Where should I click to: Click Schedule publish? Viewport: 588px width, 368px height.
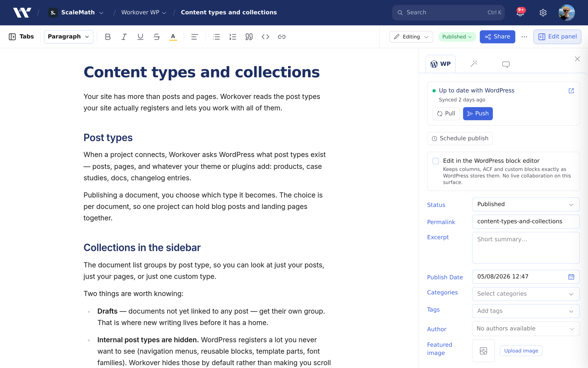coord(460,138)
